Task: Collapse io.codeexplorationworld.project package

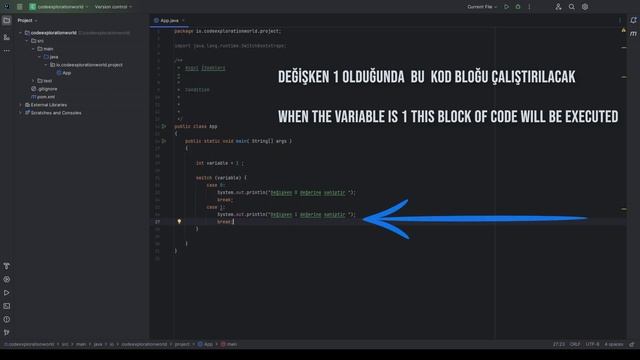Action: (x=46, y=65)
